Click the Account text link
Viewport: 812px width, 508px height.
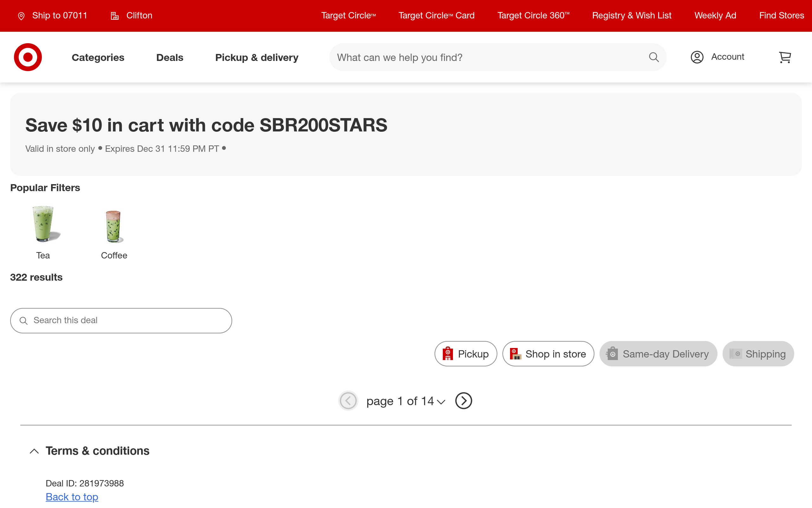pyautogui.click(x=727, y=57)
